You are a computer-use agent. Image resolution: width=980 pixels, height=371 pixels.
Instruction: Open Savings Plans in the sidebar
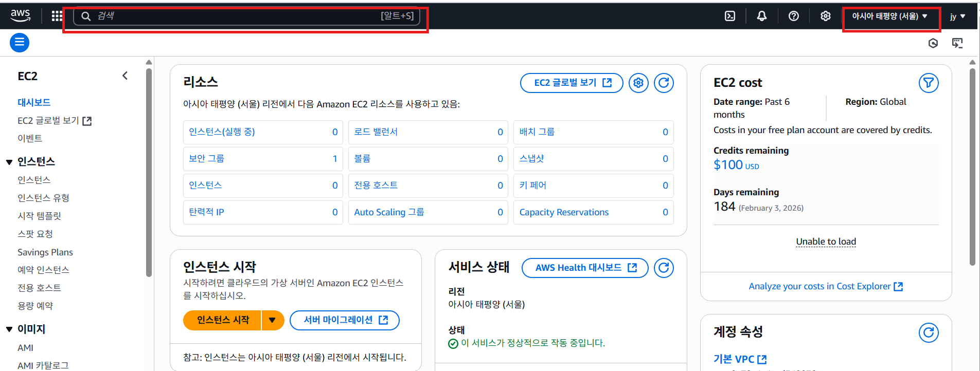tap(45, 252)
